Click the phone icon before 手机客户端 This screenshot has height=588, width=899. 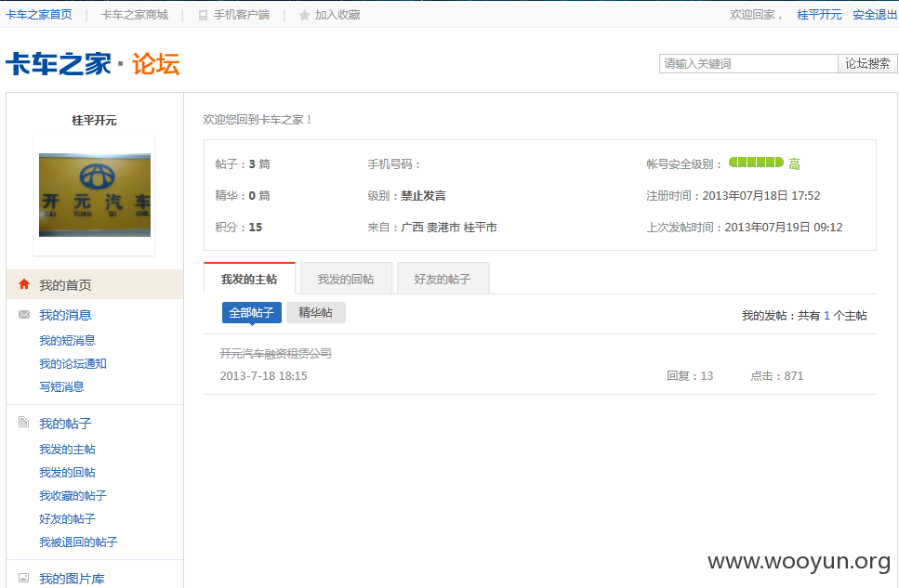(x=203, y=15)
